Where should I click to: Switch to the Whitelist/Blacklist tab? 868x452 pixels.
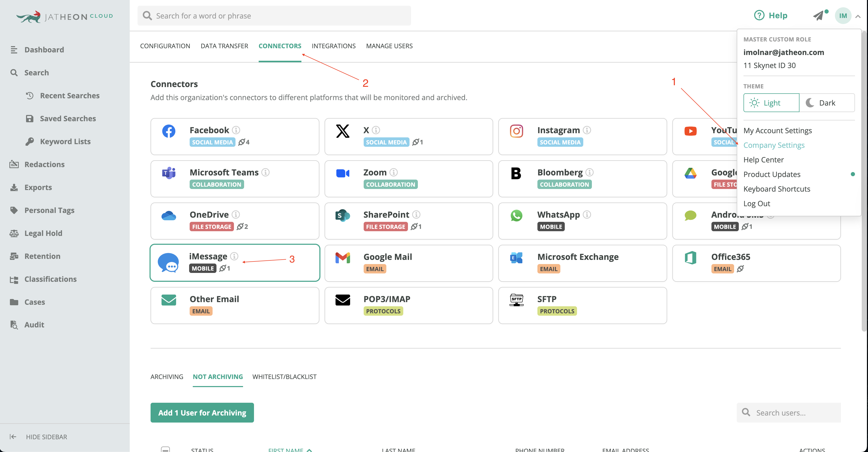(284, 376)
